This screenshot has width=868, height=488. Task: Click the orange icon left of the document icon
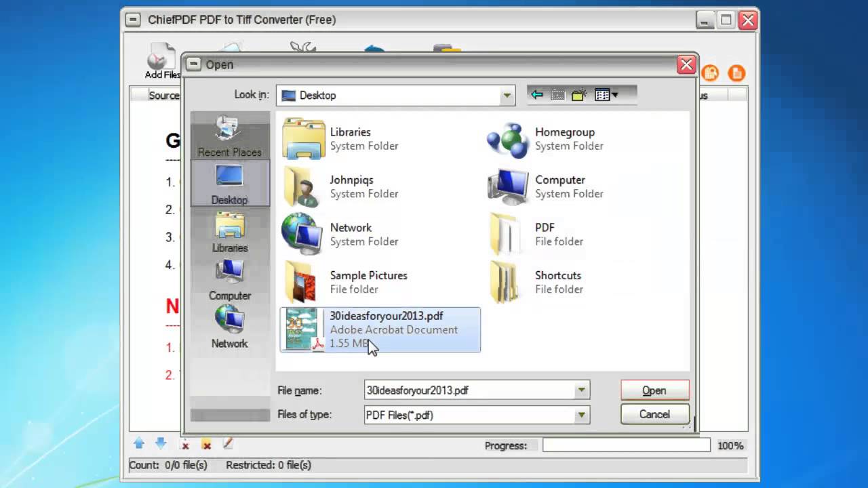[x=710, y=73]
